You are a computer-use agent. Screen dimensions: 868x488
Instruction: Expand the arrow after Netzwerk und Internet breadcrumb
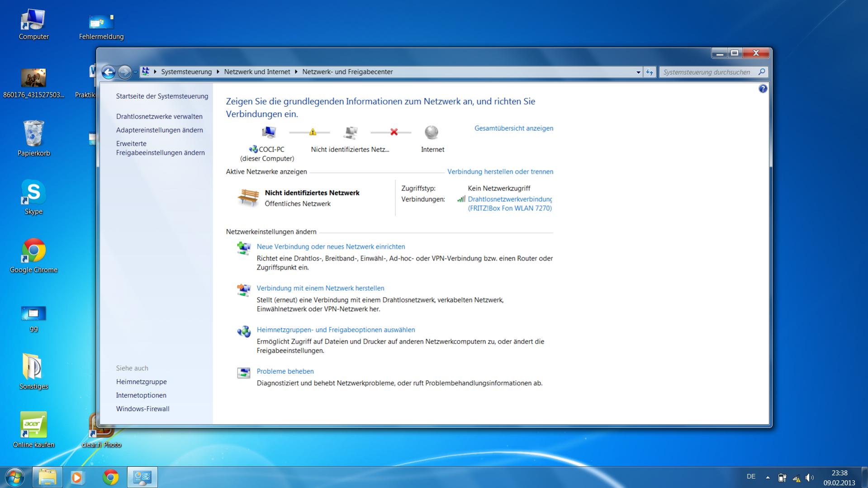pyautogui.click(x=296, y=72)
